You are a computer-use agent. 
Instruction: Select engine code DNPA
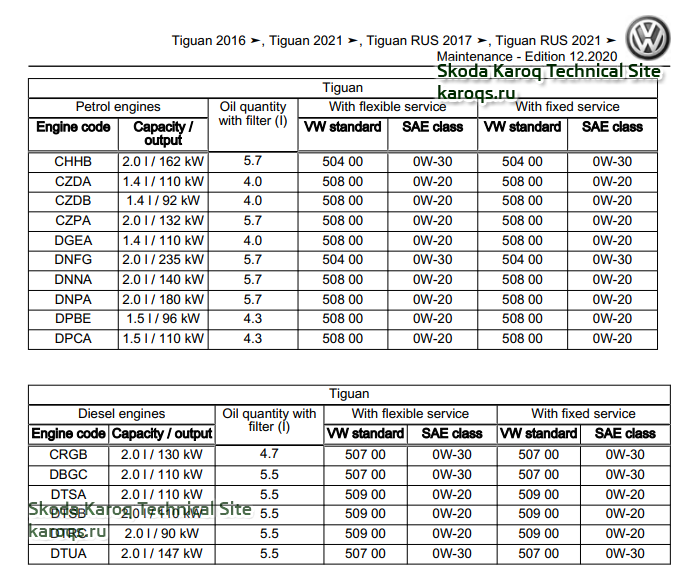[x=73, y=299]
